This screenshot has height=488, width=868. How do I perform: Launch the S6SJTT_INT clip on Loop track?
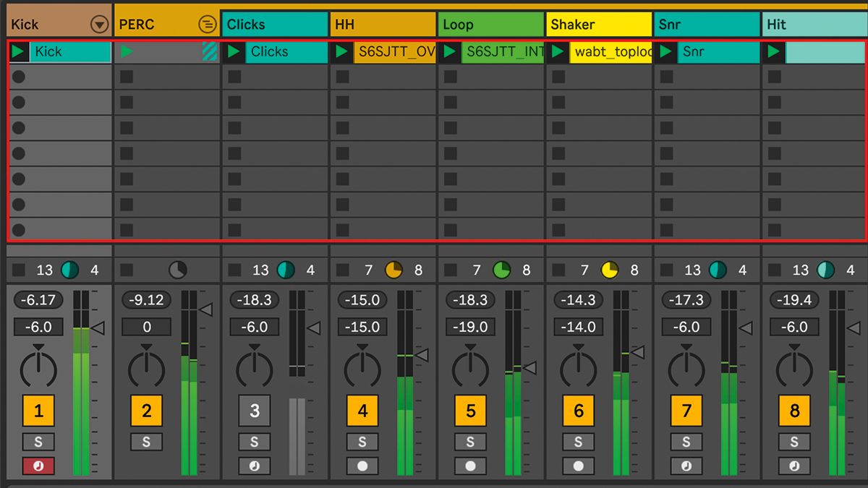448,51
